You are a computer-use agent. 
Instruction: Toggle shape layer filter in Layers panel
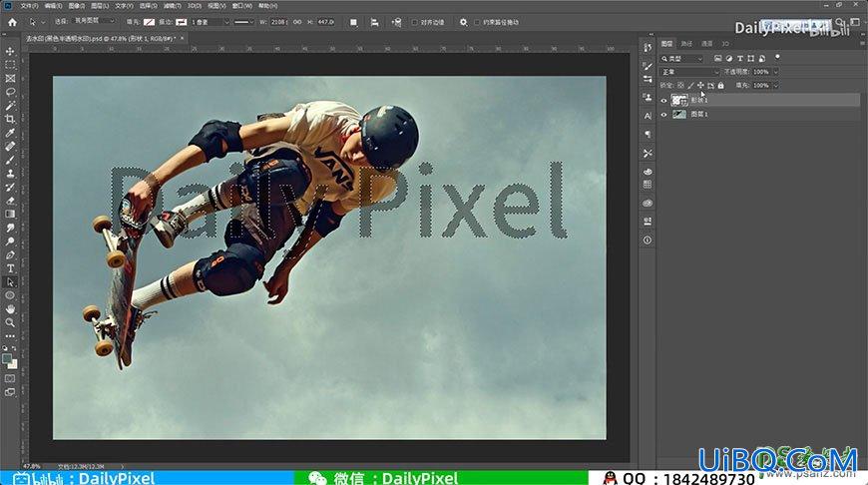750,58
